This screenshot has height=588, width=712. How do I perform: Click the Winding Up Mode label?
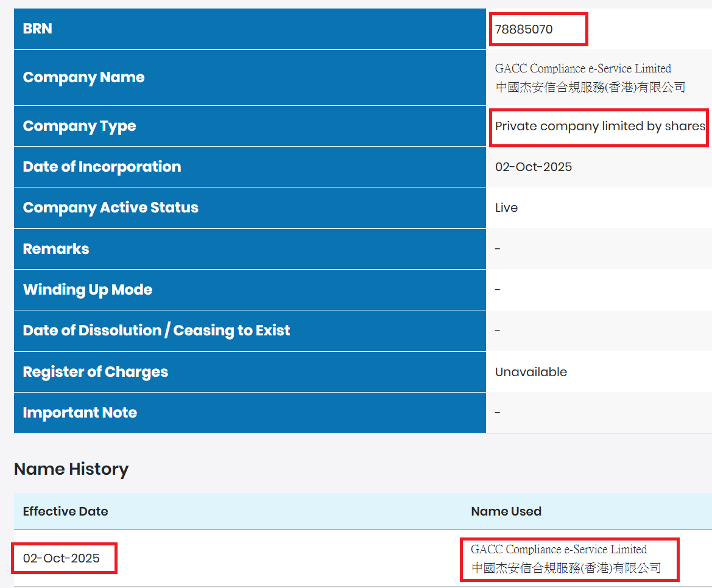(87, 290)
